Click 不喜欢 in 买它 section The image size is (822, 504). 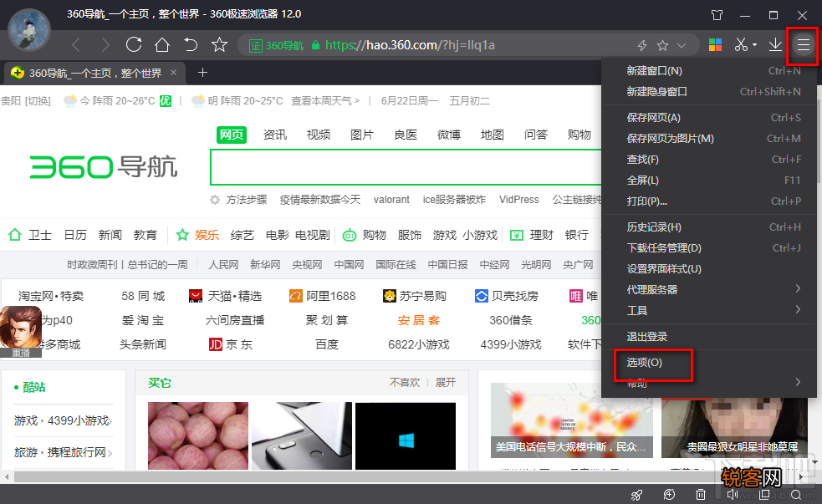coord(404,383)
